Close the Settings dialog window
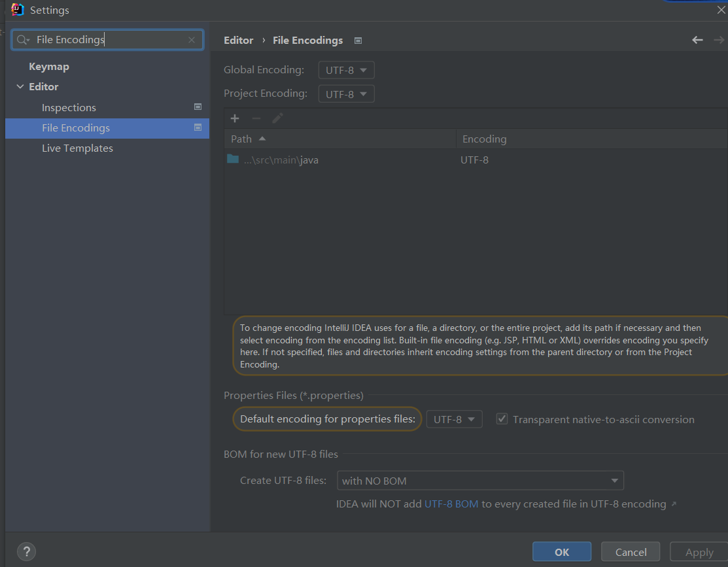Screen dimensions: 728x567 coord(721,10)
